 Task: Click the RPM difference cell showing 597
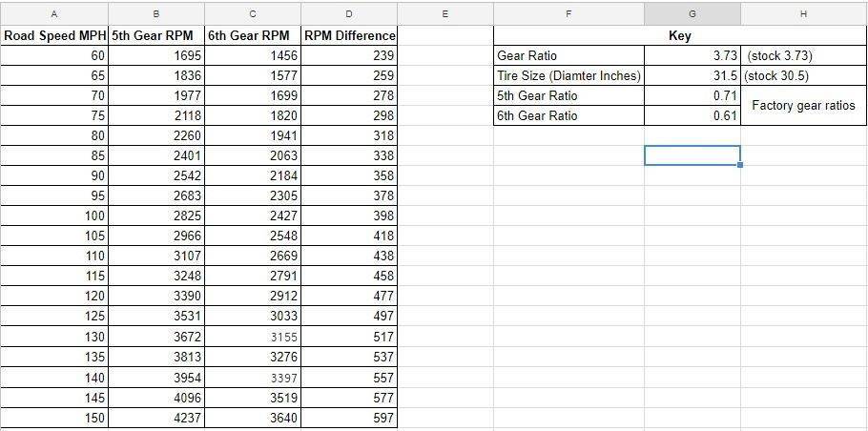click(349, 418)
